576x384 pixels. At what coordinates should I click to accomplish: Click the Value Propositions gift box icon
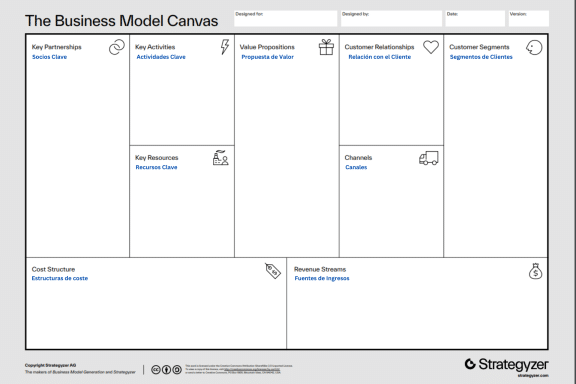[x=326, y=47]
